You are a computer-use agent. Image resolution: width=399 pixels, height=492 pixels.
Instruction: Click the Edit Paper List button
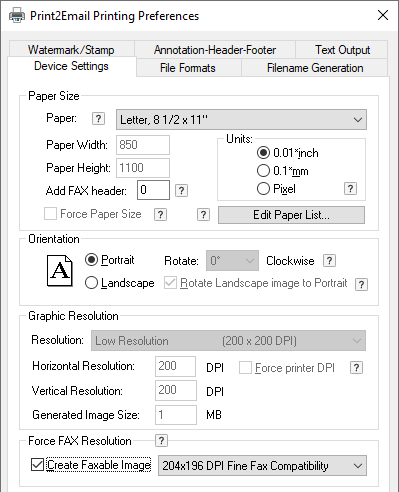tap(291, 215)
